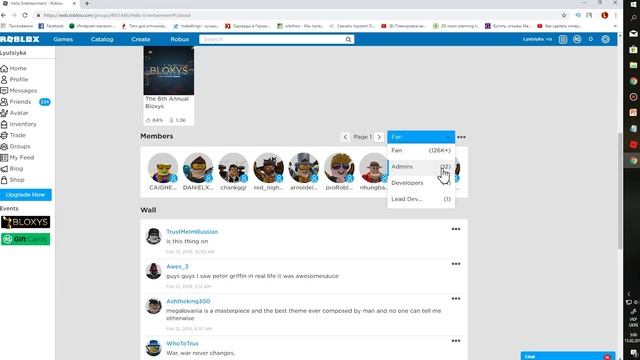The width and height of the screenshot is (640, 360).
Task: Open the Facebook bookmark
Action: click(x=51, y=26)
